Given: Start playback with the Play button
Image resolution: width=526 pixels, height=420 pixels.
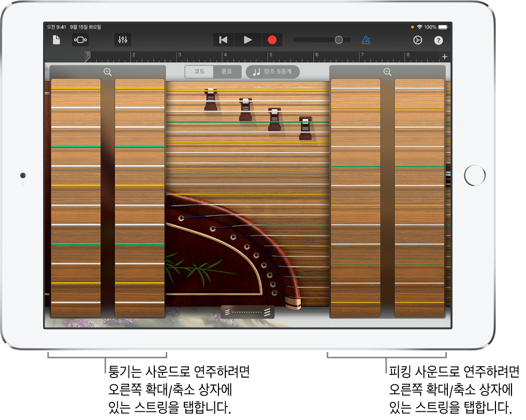Looking at the screenshot, I should [x=247, y=40].
